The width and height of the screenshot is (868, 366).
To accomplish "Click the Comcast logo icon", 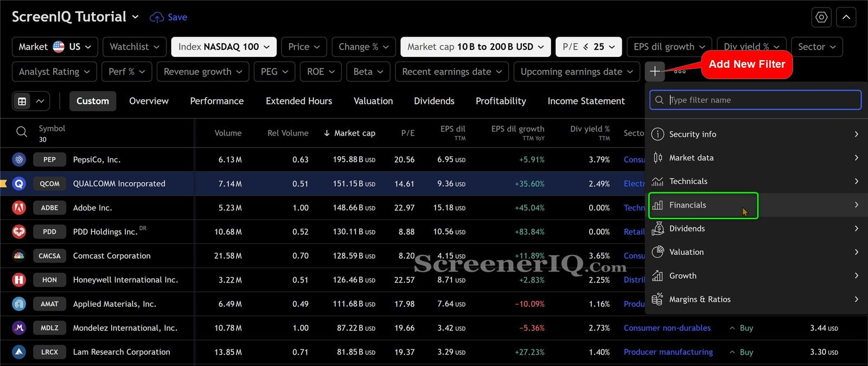I will click(x=19, y=255).
